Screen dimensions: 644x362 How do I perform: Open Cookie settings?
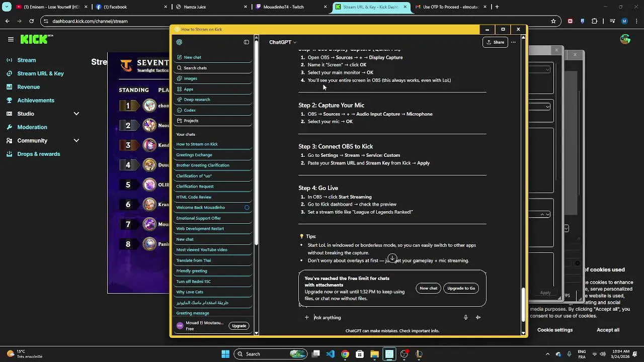tap(555, 330)
